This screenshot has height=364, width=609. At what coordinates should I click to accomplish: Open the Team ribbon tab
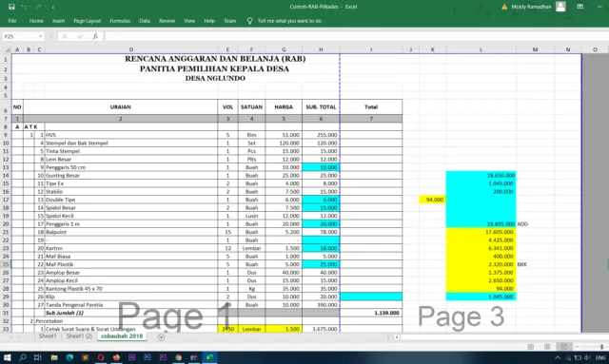[230, 21]
